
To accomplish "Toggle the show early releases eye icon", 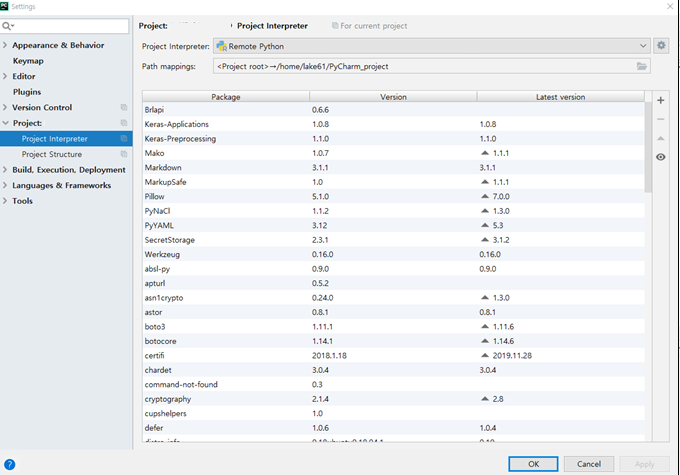I will coord(660,157).
